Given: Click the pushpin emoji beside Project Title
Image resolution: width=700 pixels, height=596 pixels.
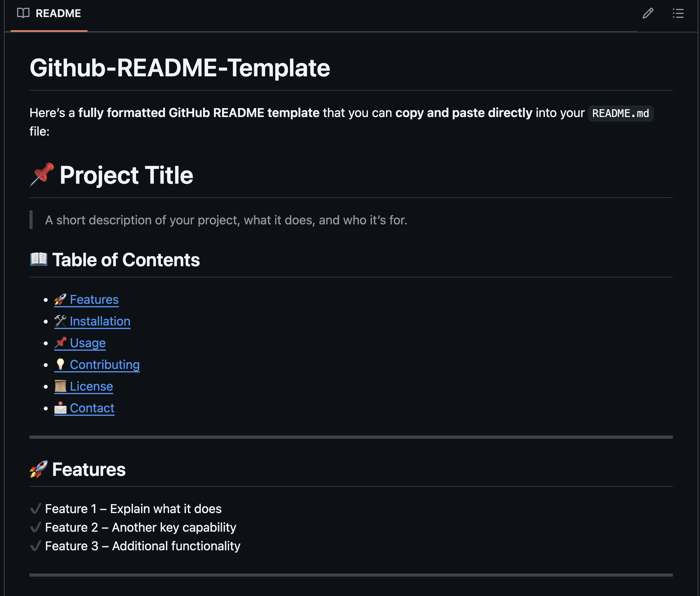Looking at the screenshot, I should point(42,174).
